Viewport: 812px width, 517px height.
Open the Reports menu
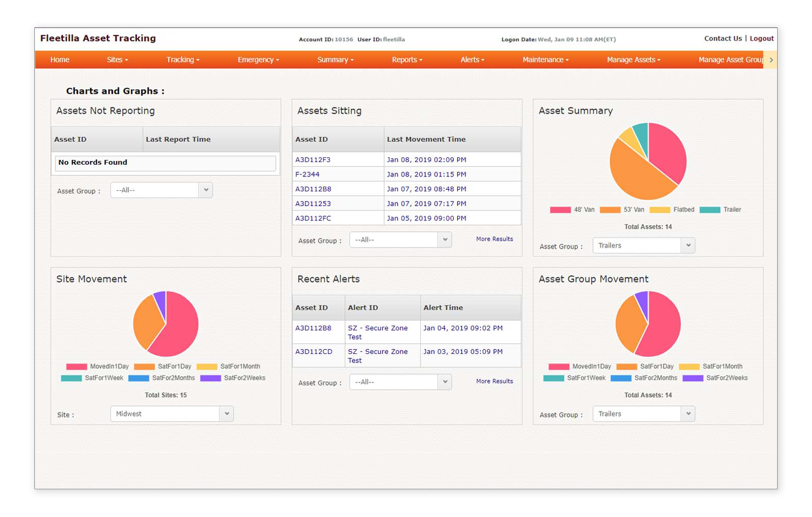click(407, 59)
